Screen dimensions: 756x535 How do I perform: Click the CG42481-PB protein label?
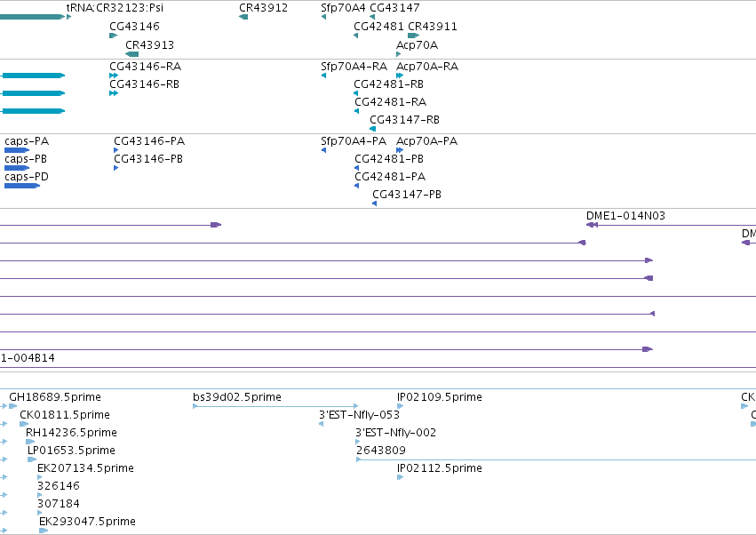click(x=389, y=159)
